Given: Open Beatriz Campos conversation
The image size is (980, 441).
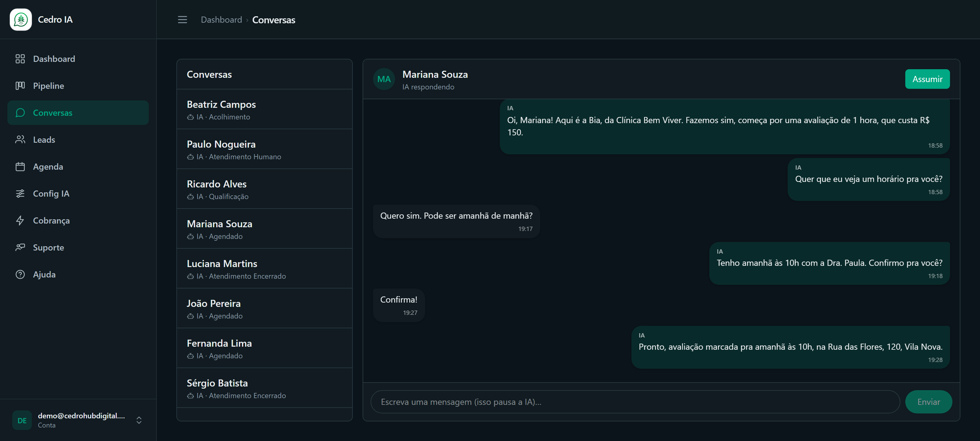Looking at the screenshot, I should point(264,110).
